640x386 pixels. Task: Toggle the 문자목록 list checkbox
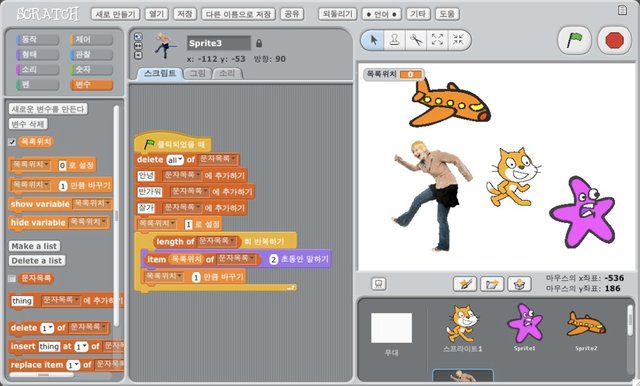(x=12, y=279)
